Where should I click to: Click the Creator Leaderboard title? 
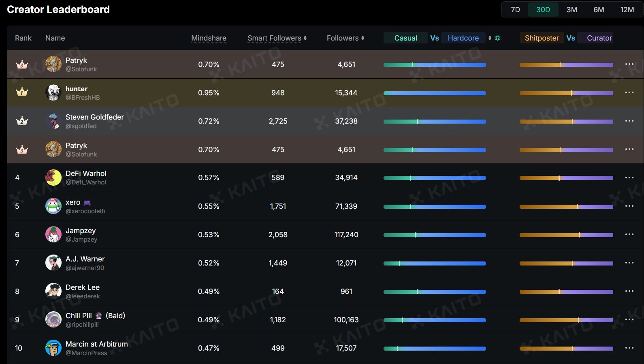[x=58, y=9]
